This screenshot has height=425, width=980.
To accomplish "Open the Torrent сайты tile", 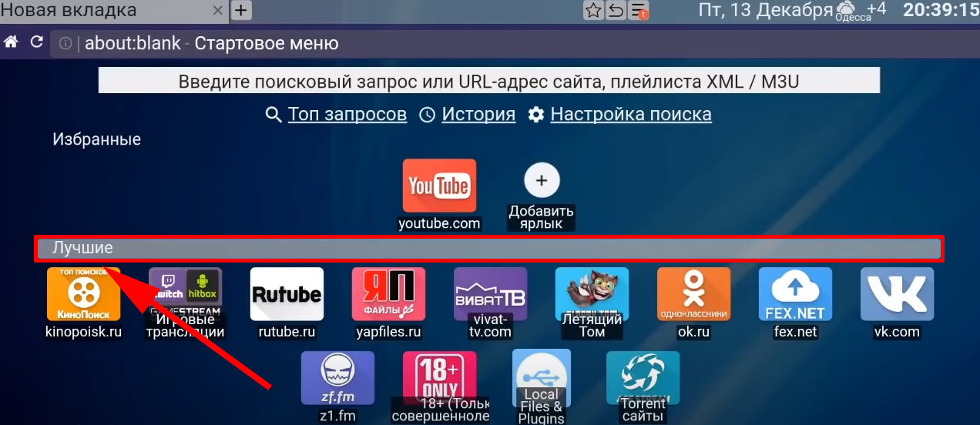I will click(643, 377).
